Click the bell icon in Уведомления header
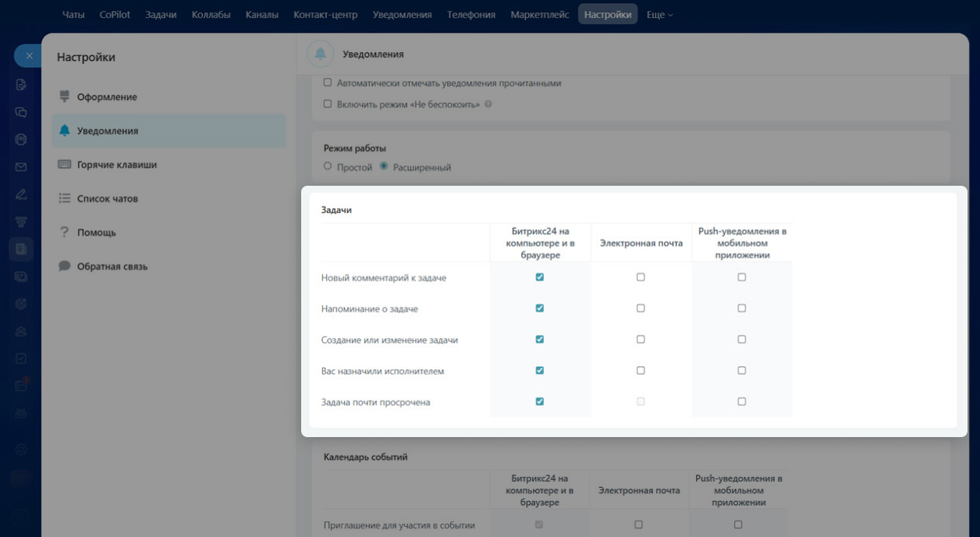 click(319, 54)
